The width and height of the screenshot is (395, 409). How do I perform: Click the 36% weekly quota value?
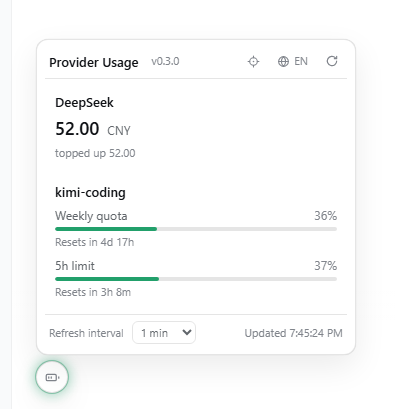click(326, 216)
